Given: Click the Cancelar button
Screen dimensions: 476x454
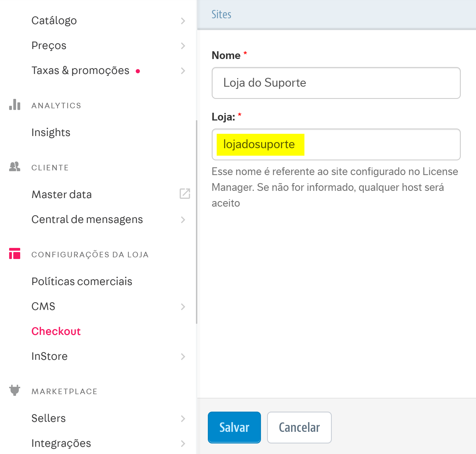Looking at the screenshot, I should tap(299, 427).
